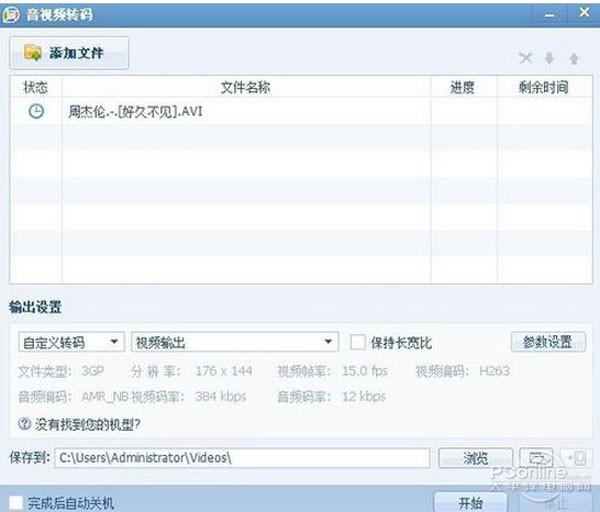600x512 pixels.
Task: Click the AMR_NB audio codec value
Action: point(105,396)
